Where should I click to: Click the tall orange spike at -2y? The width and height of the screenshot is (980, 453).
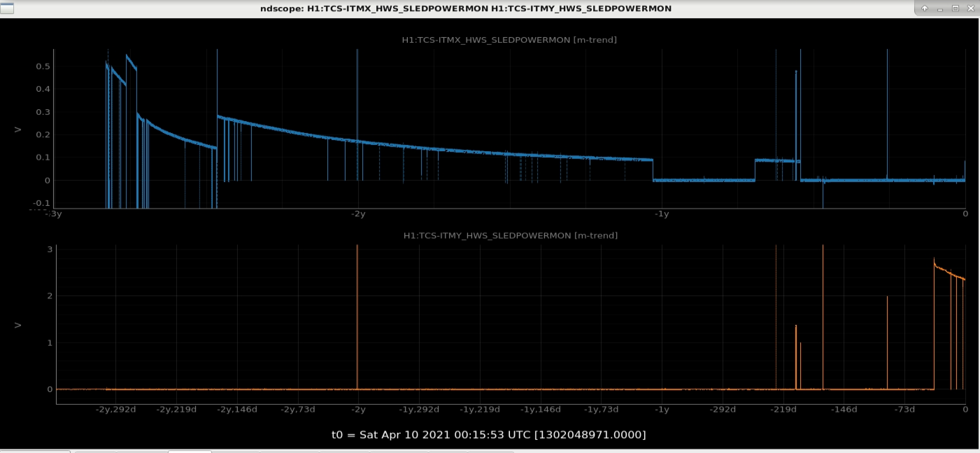coord(357,316)
